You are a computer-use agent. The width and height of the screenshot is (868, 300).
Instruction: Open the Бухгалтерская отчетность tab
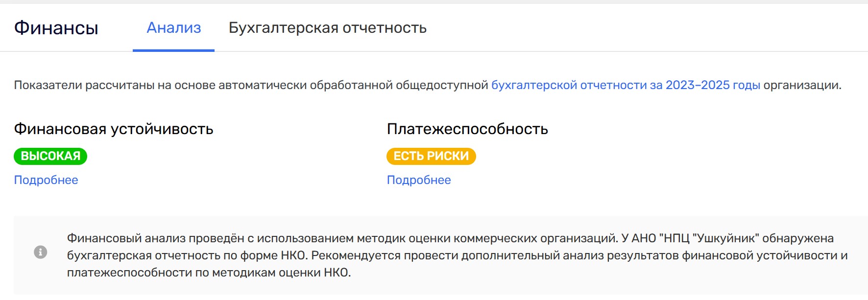tap(328, 28)
